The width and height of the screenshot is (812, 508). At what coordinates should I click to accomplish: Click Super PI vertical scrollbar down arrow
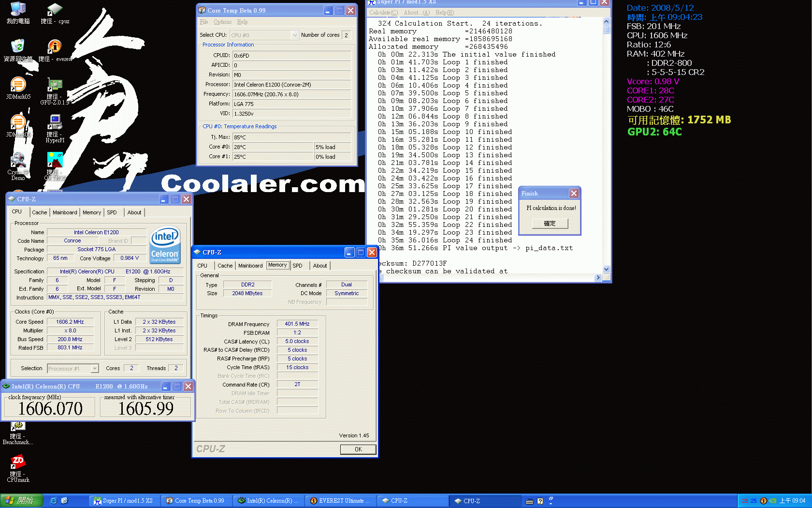607,269
